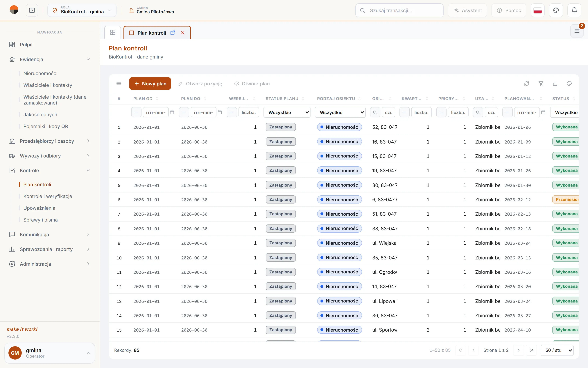Open calendar picker for Plan od filter
This screenshot has width=588, height=368.
tap(172, 112)
